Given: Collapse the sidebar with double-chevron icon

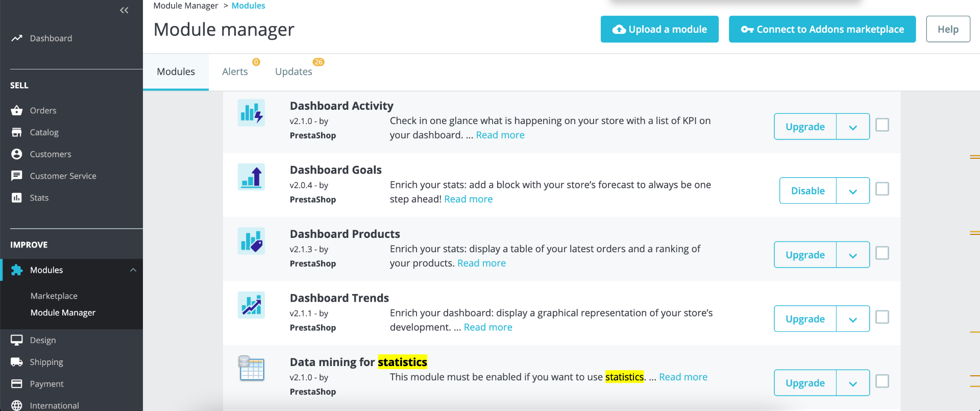Looking at the screenshot, I should pos(124,10).
